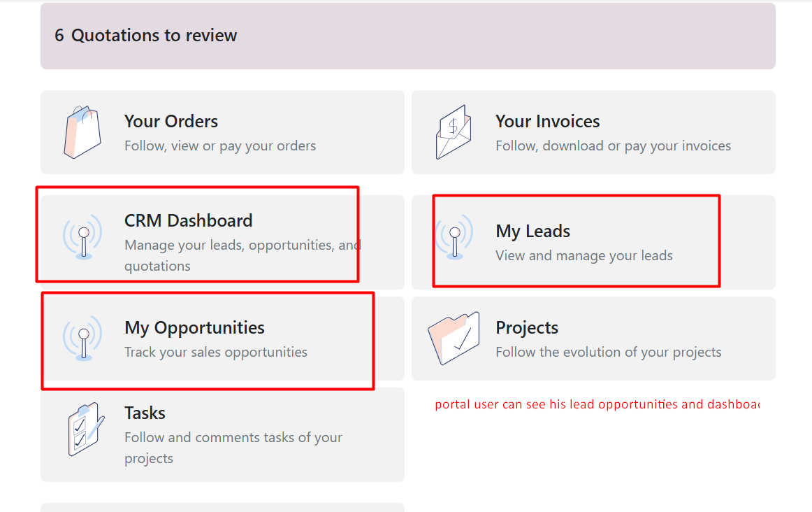Click "Follow the evolution of your projects" text
This screenshot has height=512, width=812.
point(608,353)
